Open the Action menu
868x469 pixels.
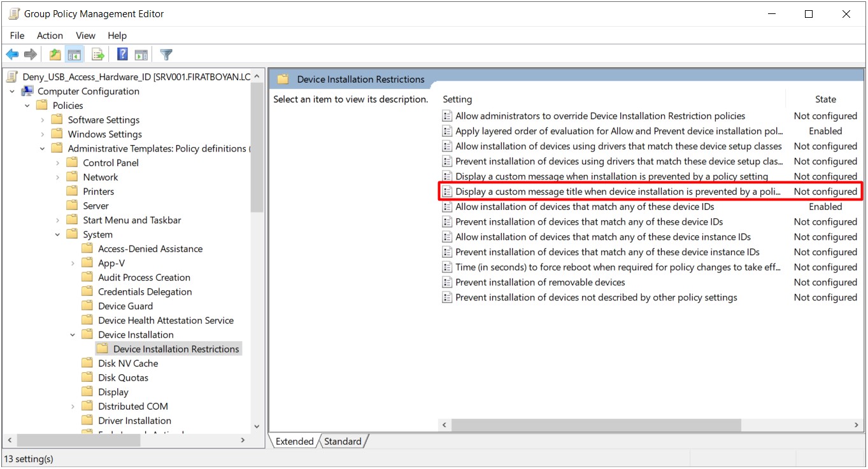(x=50, y=36)
